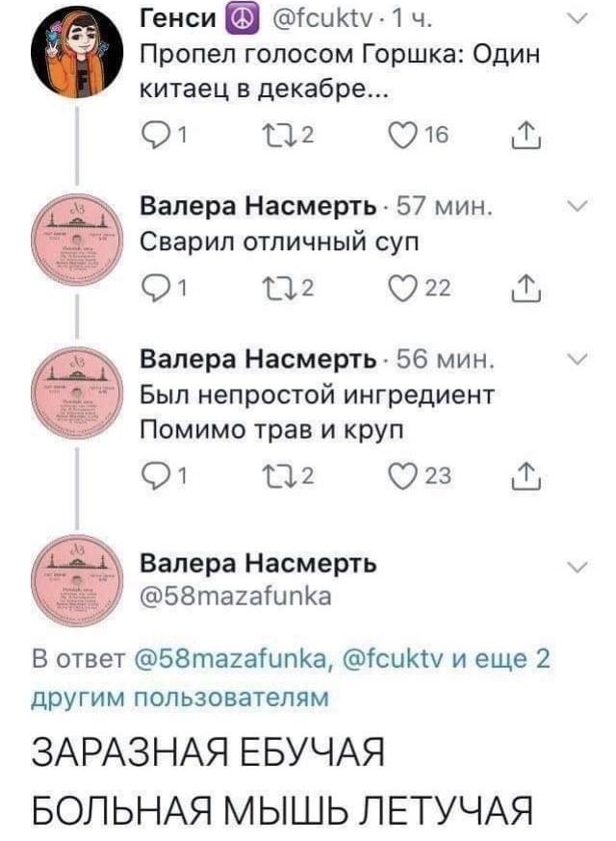Open options chevron on the 57 мин. tweet

pyautogui.click(x=577, y=206)
